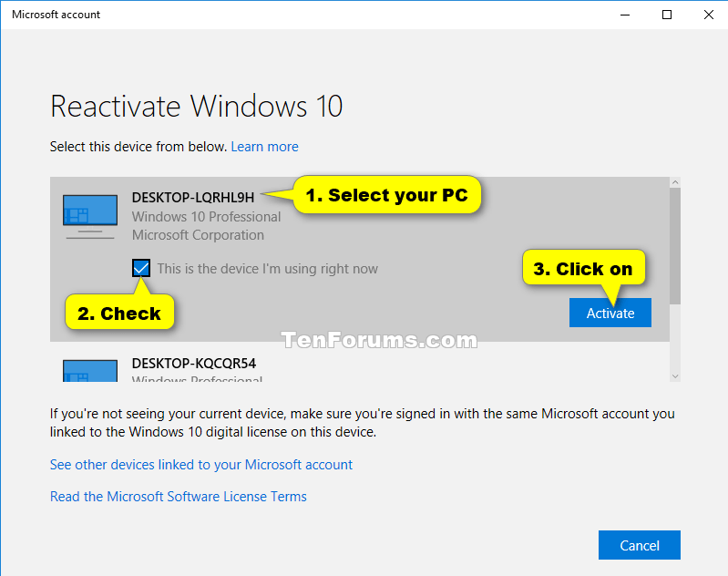This screenshot has width=728, height=576.
Task: Maximize the Microsoft account window
Action: tap(667, 15)
